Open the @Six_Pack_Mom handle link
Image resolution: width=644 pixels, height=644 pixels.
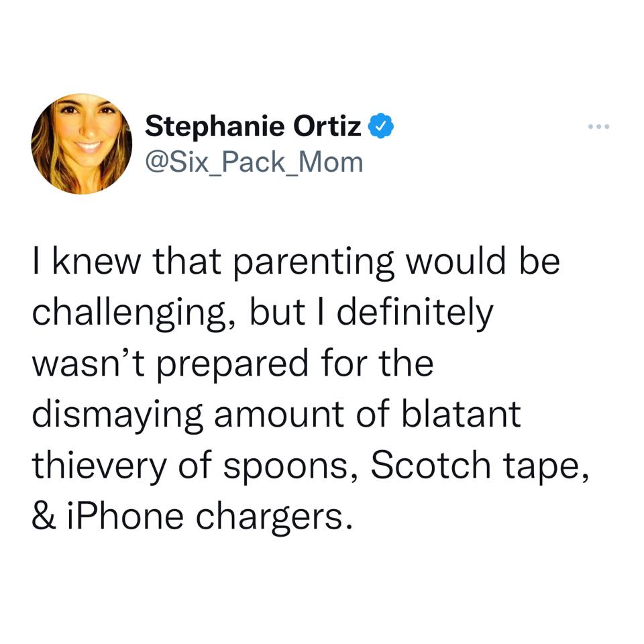click(x=254, y=161)
